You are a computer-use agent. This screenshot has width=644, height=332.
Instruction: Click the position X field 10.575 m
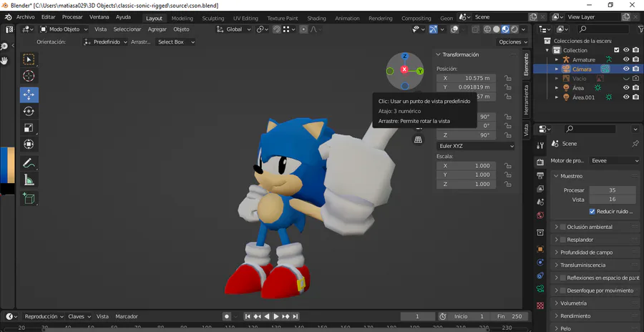(466, 78)
